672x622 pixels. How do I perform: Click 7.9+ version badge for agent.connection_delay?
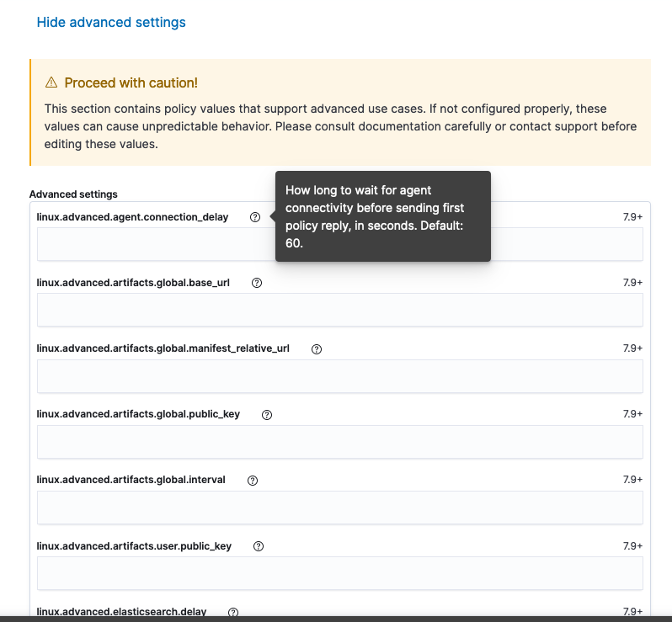coord(632,217)
